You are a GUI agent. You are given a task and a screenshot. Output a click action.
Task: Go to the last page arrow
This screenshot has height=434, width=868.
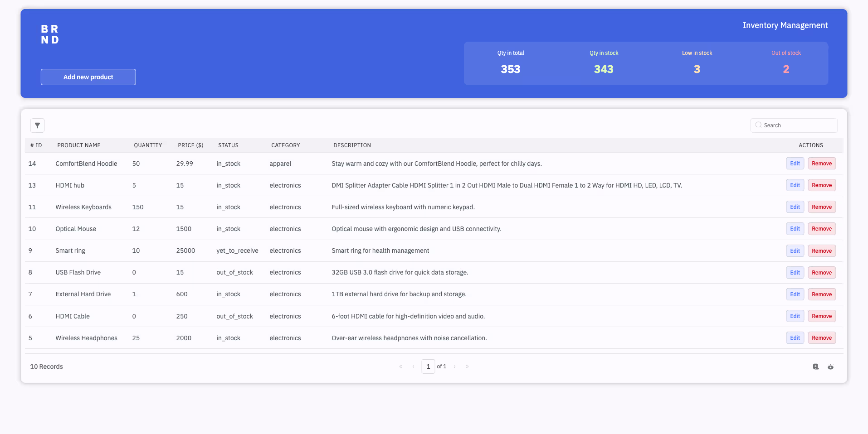pyautogui.click(x=467, y=366)
